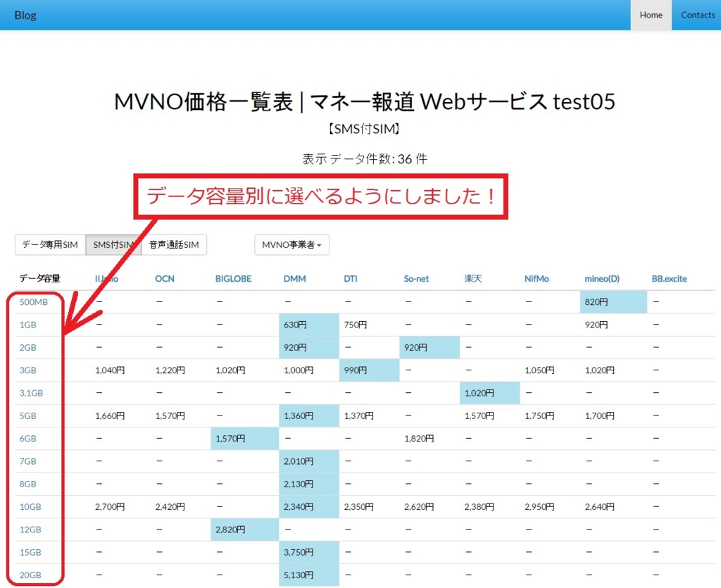The height and width of the screenshot is (588, 721).
Task: Click the データ容量 column header
Action: (40, 279)
